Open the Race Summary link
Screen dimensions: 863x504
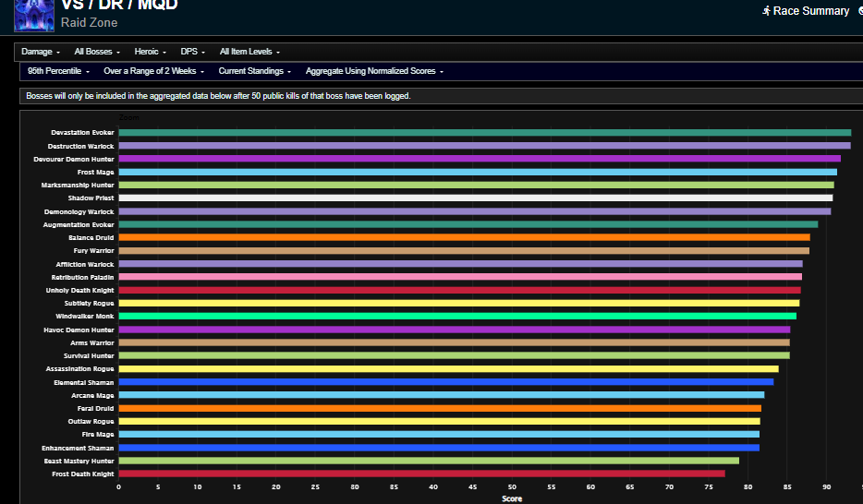click(806, 10)
